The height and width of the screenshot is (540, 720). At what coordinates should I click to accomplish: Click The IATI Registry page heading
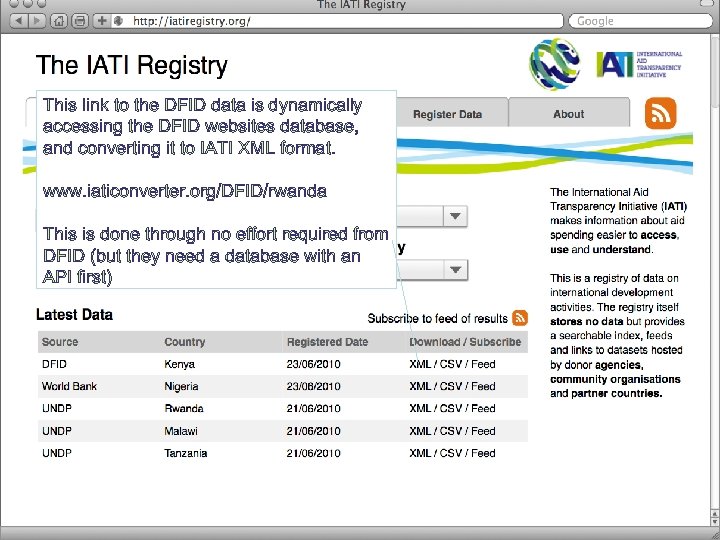tap(132, 65)
